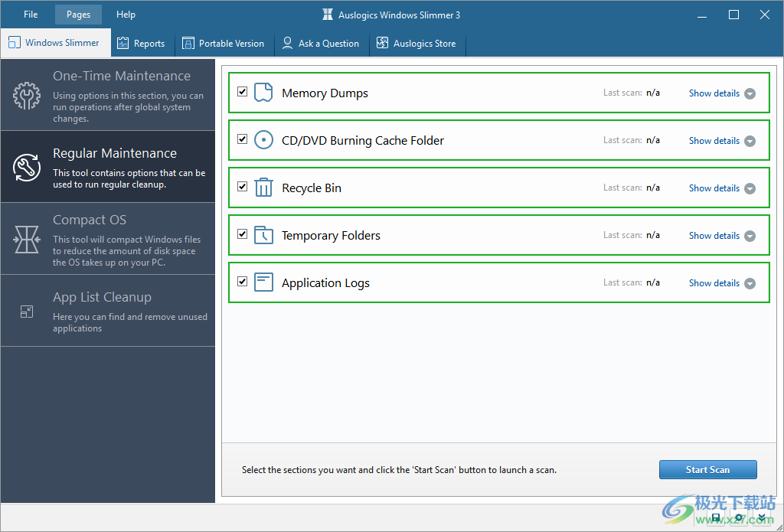Click the CD/DVD Burning Cache Folder disc icon
This screenshot has height=532, width=784.
pyautogui.click(x=263, y=140)
